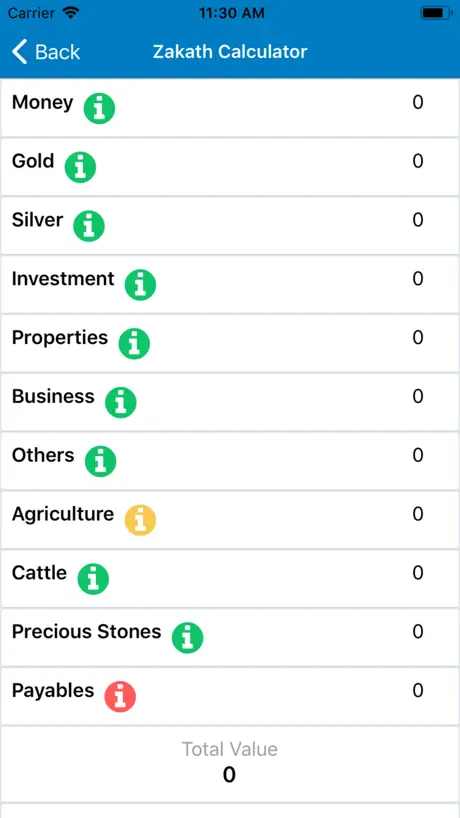Select the Money value field
The width and height of the screenshot is (460, 818).
418,102
